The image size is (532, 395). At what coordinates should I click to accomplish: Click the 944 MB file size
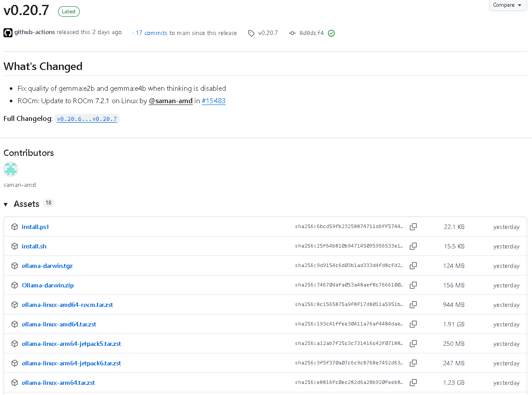tap(454, 305)
